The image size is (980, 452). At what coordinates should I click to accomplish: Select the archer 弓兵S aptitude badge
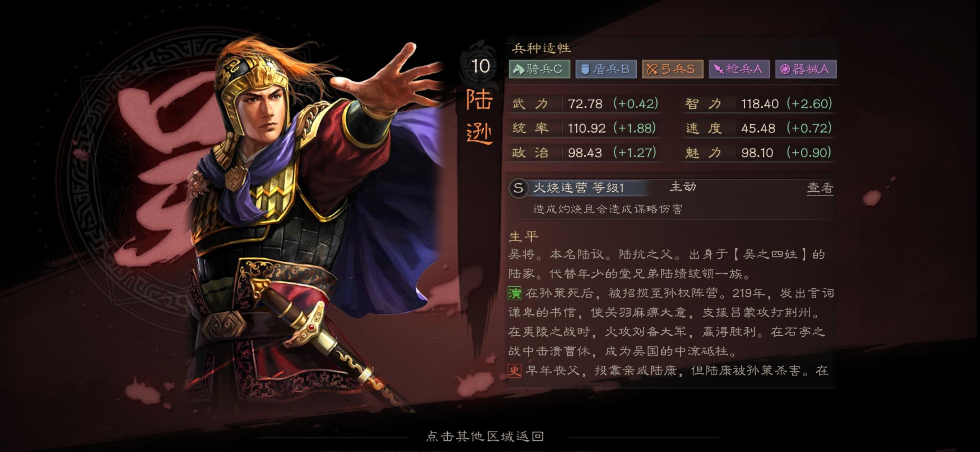click(673, 69)
